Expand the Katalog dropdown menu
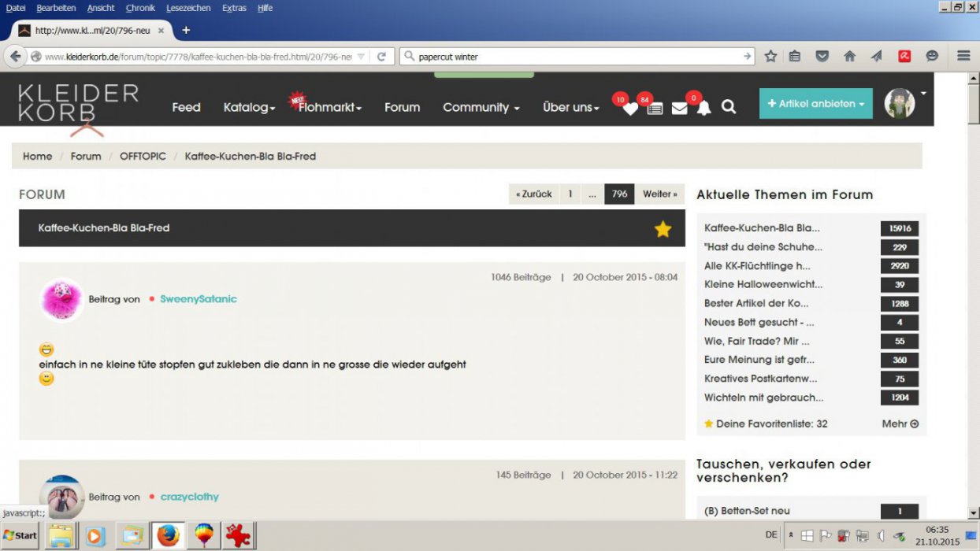Screen dimensions: 980x551 pyautogui.click(x=249, y=108)
